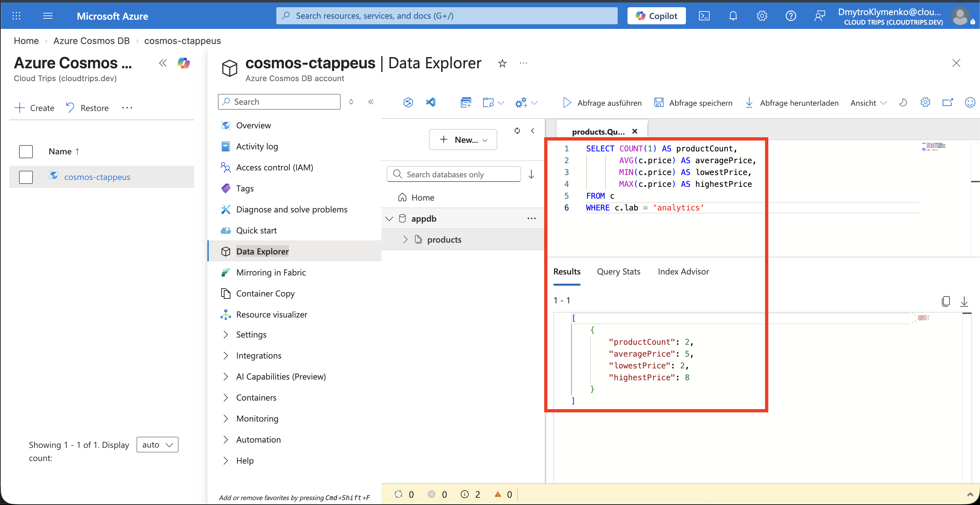The width and height of the screenshot is (980, 505).
Task: Expand the Containers section
Action: [225, 398]
